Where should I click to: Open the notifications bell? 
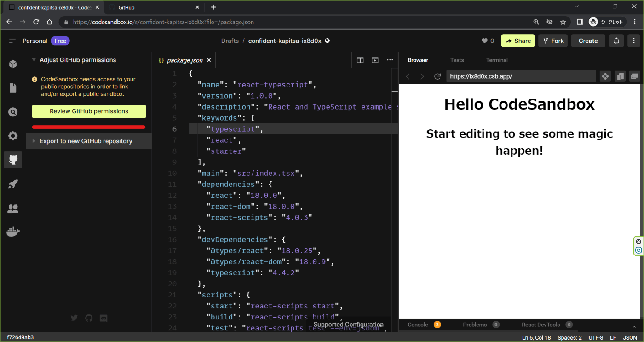pyautogui.click(x=616, y=41)
